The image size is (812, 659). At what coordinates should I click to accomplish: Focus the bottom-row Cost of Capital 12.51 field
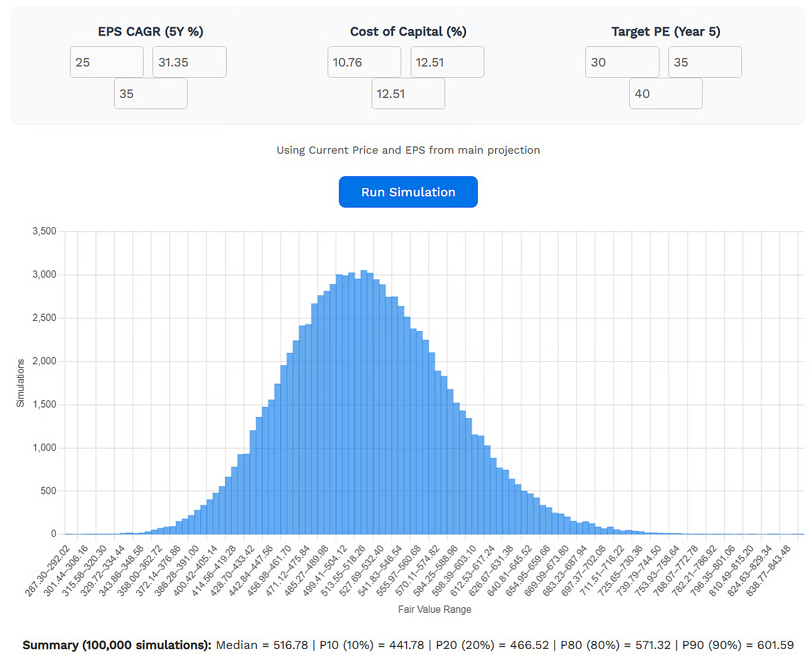[408, 94]
